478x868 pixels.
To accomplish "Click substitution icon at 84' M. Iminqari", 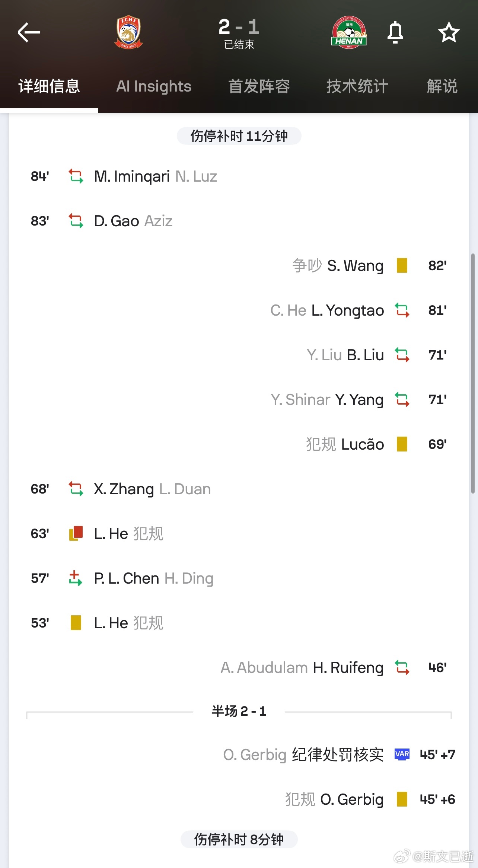I will point(76,176).
